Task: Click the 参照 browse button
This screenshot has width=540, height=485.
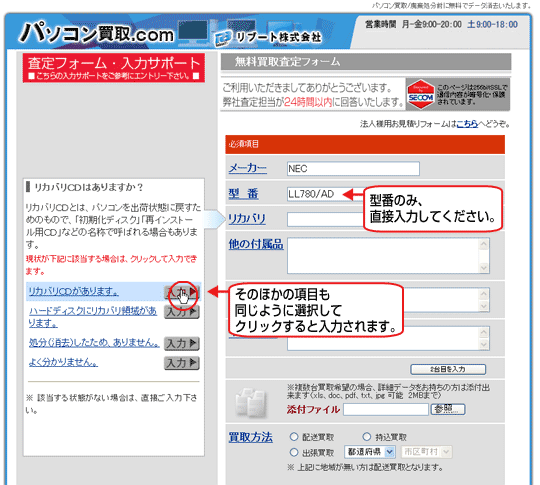Action: 448,409
